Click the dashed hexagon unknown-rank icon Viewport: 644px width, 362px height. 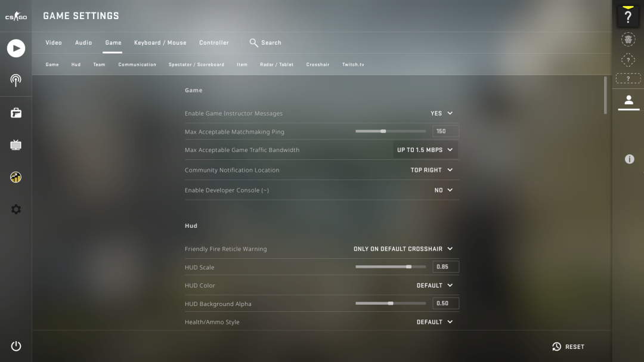coord(628,60)
